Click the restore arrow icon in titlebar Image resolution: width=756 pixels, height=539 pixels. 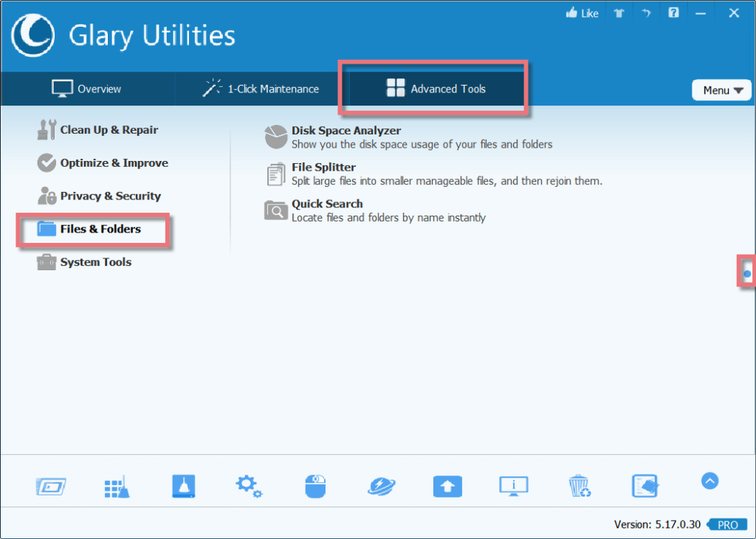click(646, 12)
